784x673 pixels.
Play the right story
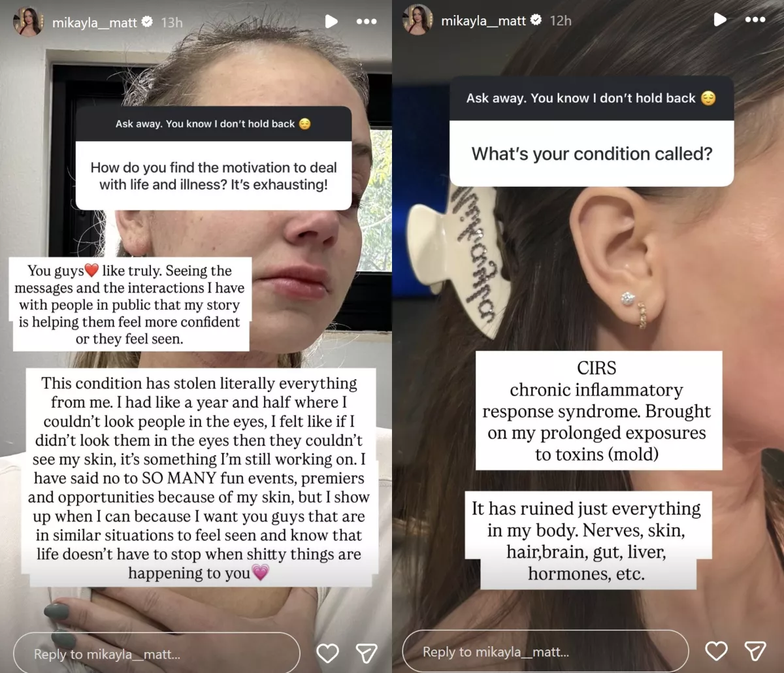point(719,20)
